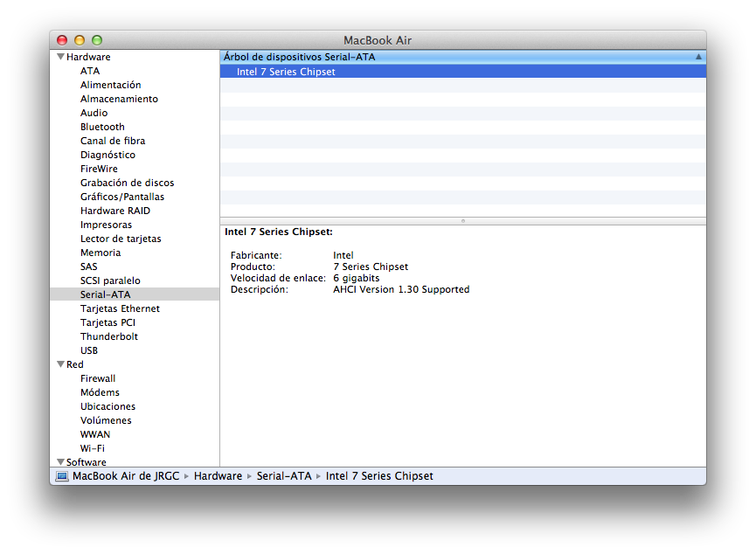The width and height of the screenshot is (756, 554).
Task: Click the Fabricante value Intel
Action: [x=343, y=255]
